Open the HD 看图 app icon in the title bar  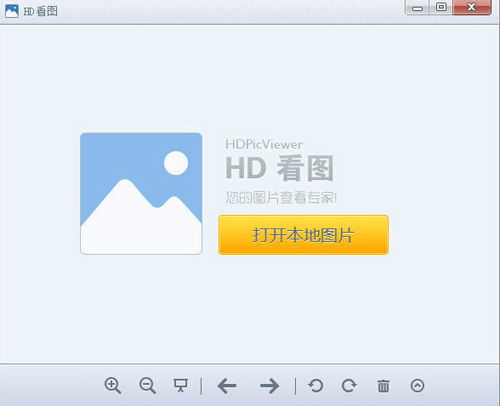point(12,11)
